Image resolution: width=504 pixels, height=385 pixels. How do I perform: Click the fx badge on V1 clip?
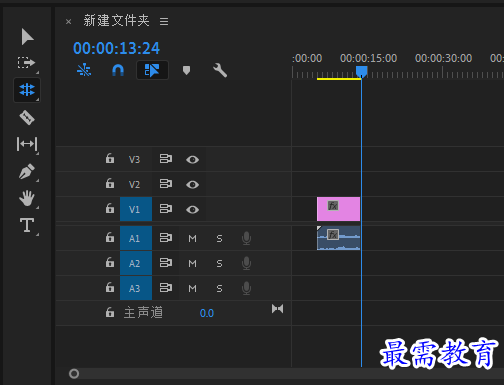pyautogui.click(x=333, y=206)
